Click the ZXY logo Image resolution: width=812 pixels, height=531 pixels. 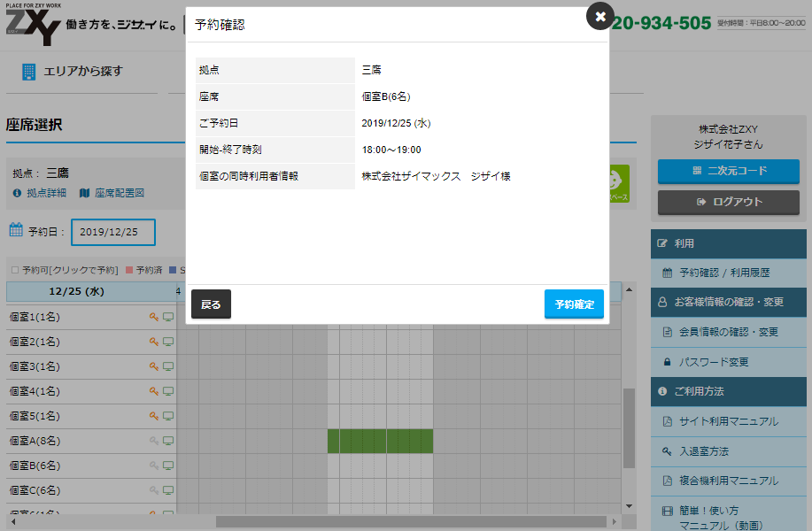point(33,26)
